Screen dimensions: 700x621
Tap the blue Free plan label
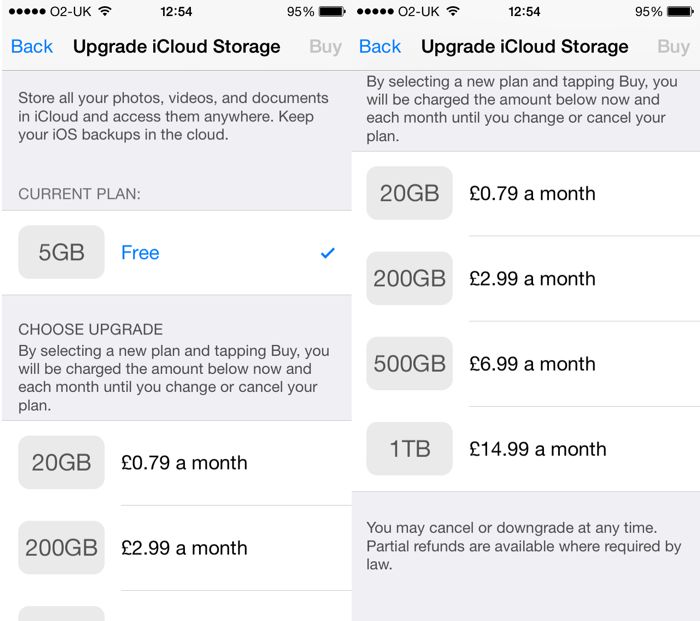click(x=140, y=253)
